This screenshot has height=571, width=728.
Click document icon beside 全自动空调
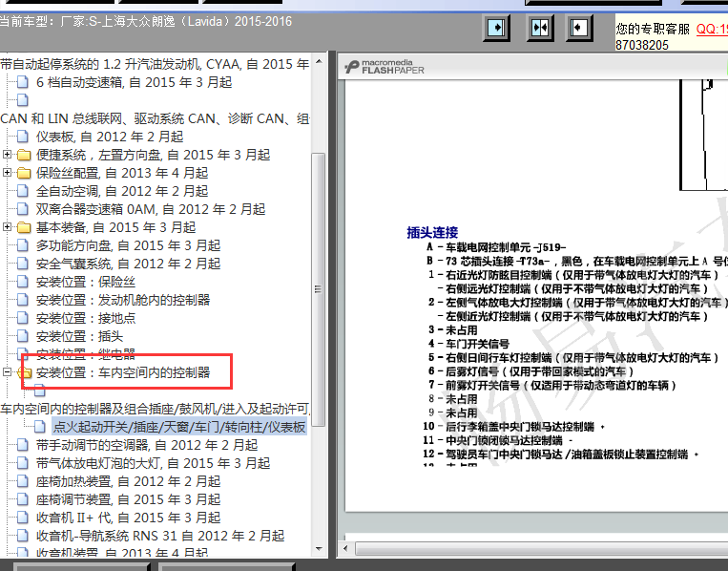(23, 191)
